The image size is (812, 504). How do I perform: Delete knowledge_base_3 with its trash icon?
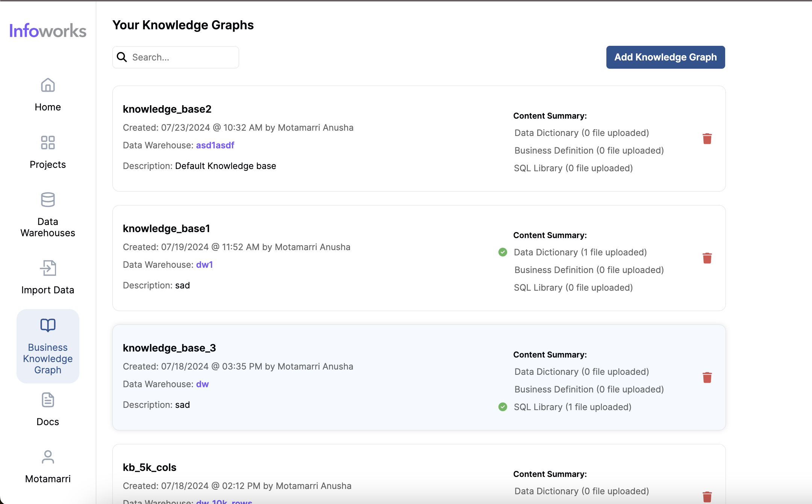pos(707,377)
